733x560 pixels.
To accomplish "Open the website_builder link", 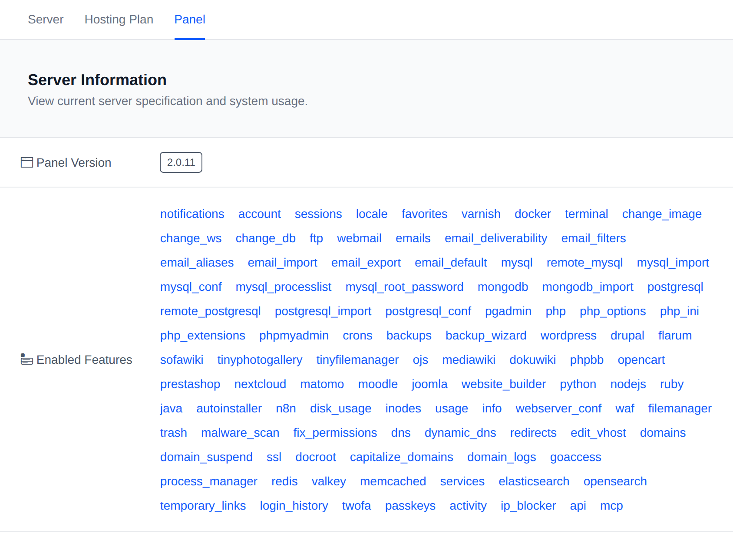I will coord(504,384).
